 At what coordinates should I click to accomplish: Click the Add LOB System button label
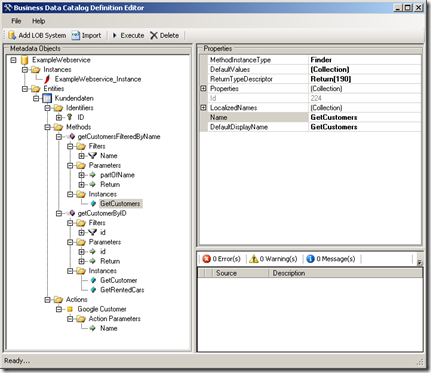click(x=42, y=35)
